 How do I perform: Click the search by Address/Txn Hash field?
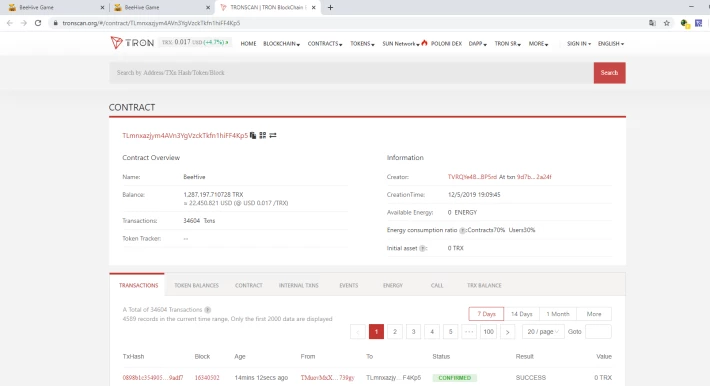click(351, 73)
